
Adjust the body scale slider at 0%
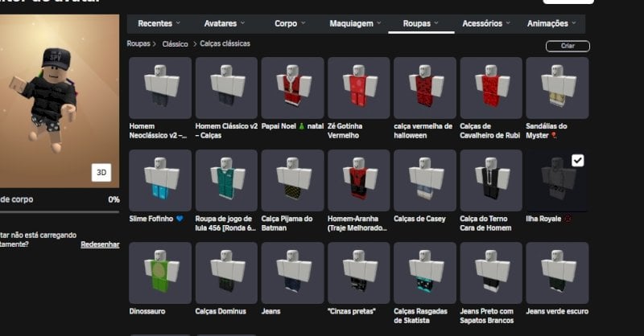pyautogui.click(x=60, y=212)
